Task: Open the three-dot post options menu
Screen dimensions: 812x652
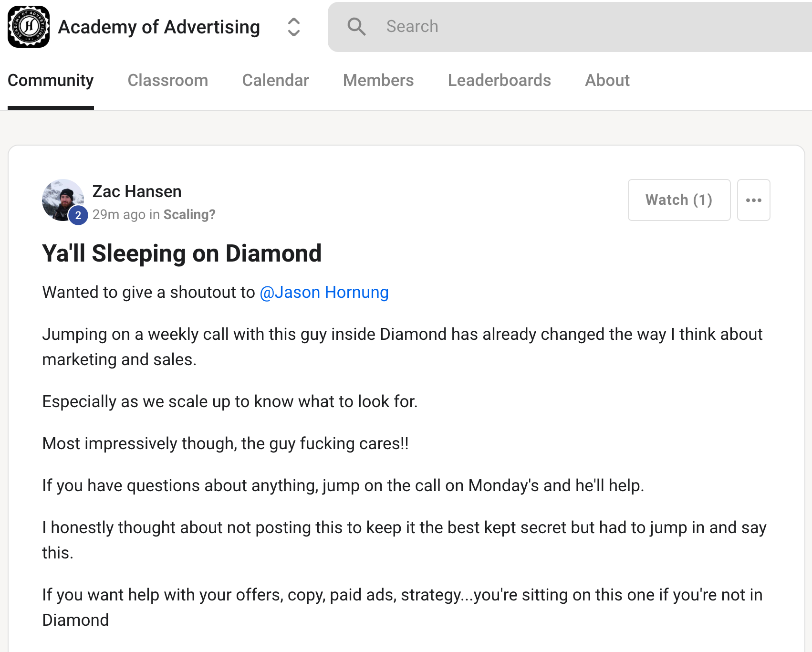Action: click(x=753, y=200)
